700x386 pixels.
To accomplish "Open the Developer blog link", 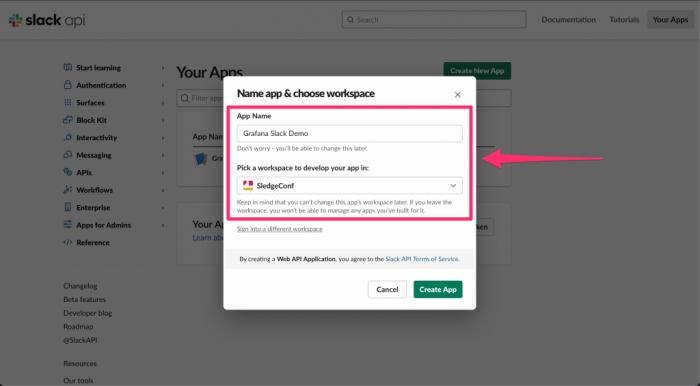I will pos(88,313).
